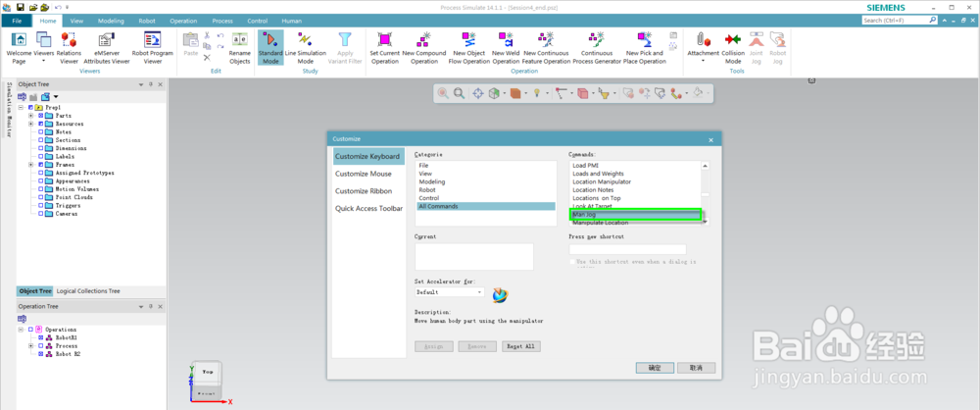
Task: Select the Modeling category in the list
Action: click(x=486, y=181)
